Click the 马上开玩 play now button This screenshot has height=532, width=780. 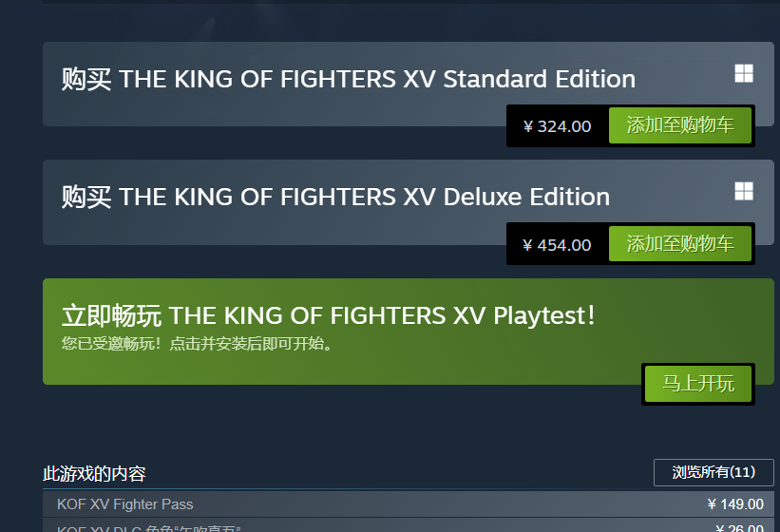click(698, 384)
